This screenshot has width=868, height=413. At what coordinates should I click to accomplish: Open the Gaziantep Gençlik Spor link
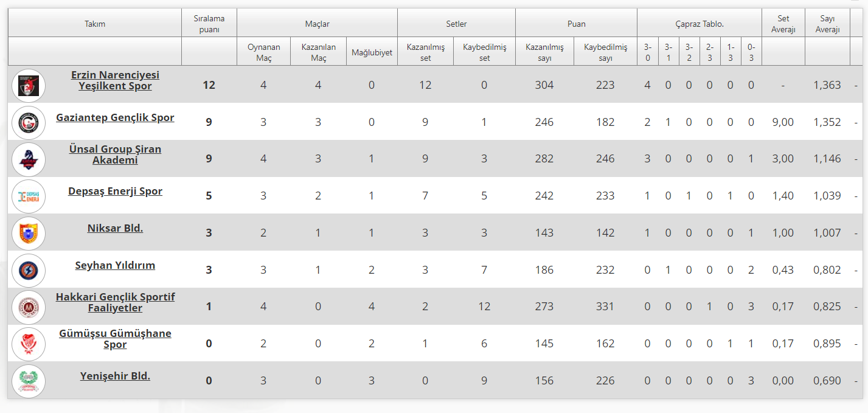coord(115,118)
